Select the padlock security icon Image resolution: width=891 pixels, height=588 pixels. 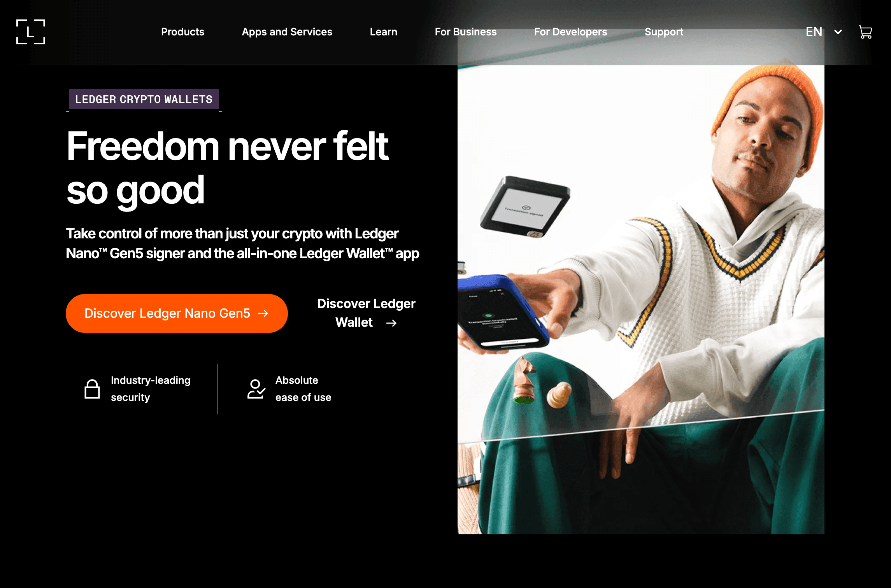pos(92,389)
